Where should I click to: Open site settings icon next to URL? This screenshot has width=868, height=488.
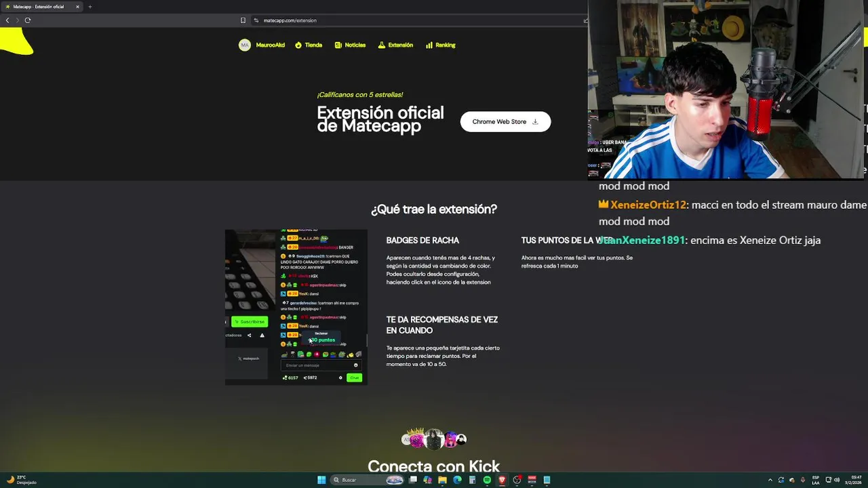click(x=256, y=20)
